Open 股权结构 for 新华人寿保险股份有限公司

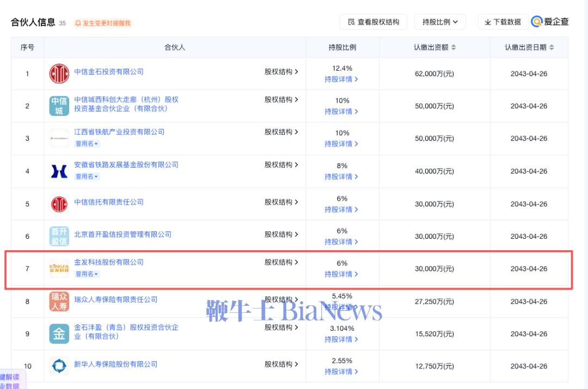pos(281,364)
